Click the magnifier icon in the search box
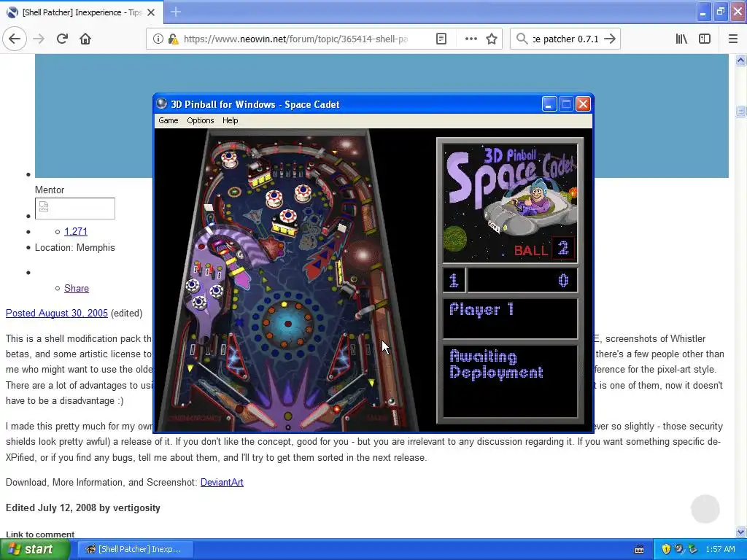 point(522,39)
